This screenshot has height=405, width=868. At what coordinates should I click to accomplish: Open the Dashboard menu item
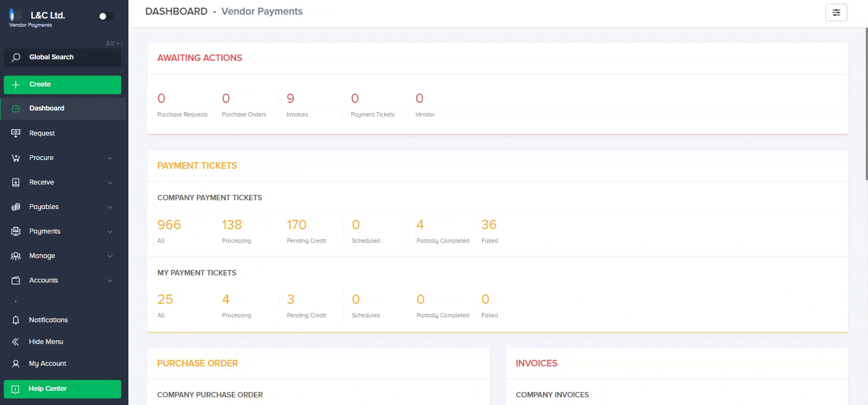pos(64,108)
